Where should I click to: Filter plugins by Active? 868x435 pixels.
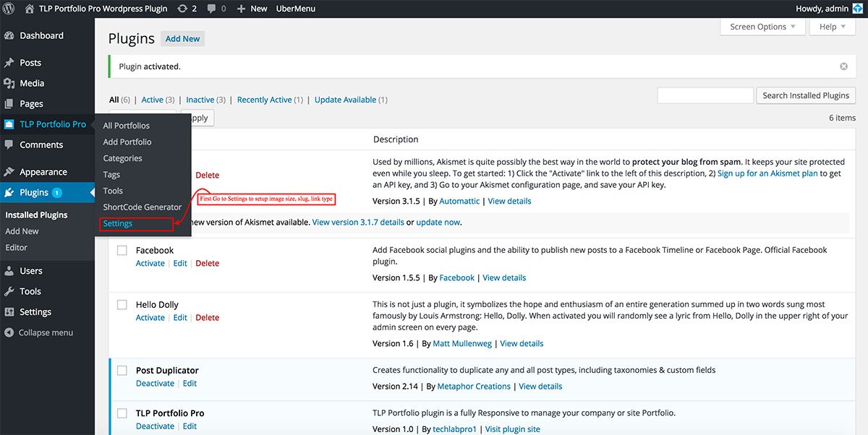pos(153,100)
